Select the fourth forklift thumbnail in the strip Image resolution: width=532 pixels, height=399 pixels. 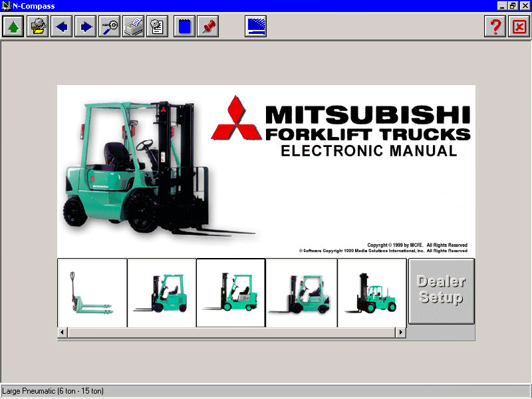(x=301, y=293)
